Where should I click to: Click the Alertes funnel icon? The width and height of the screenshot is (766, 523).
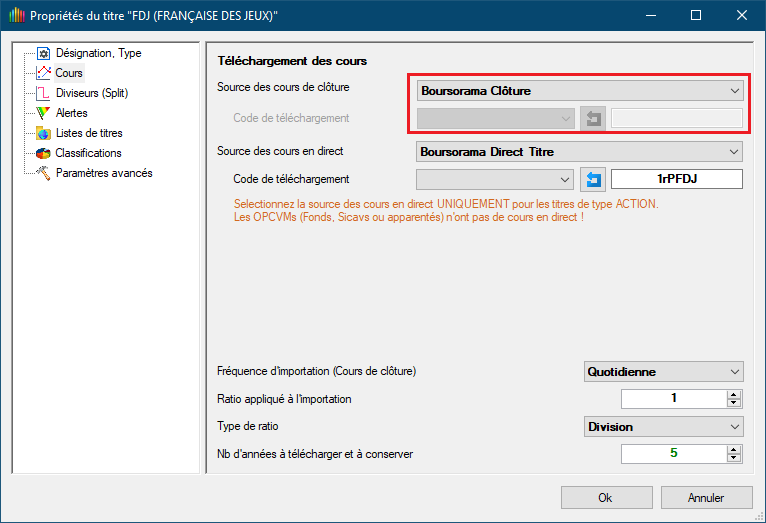click(43, 113)
